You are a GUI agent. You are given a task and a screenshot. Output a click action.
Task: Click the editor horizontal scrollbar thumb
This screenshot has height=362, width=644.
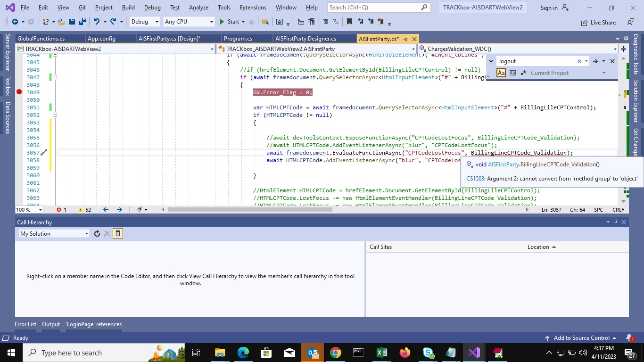click(x=250, y=210)
